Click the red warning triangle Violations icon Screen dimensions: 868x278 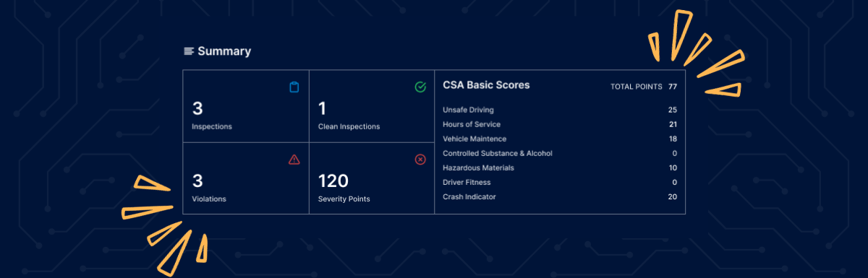pos(294,159)
